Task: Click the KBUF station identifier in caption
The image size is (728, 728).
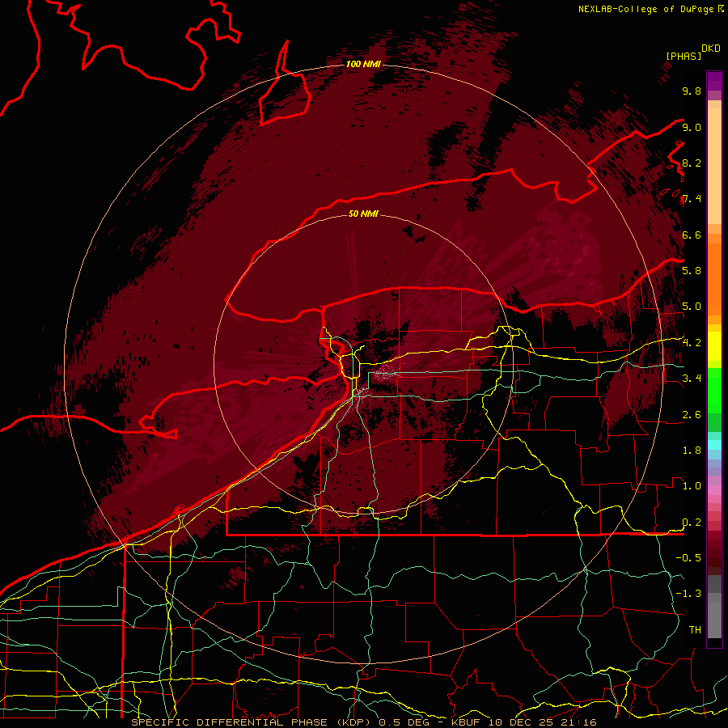Action: tap(467, 722)
